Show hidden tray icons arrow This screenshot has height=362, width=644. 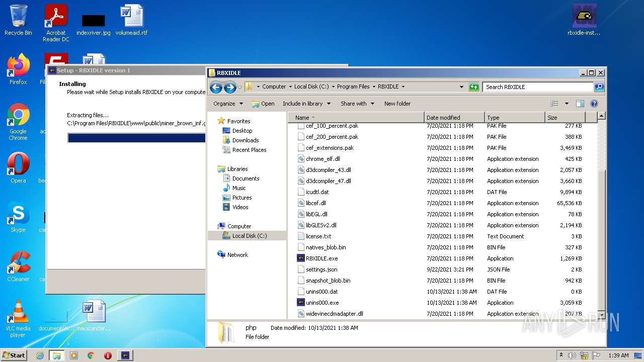(561, 355)
